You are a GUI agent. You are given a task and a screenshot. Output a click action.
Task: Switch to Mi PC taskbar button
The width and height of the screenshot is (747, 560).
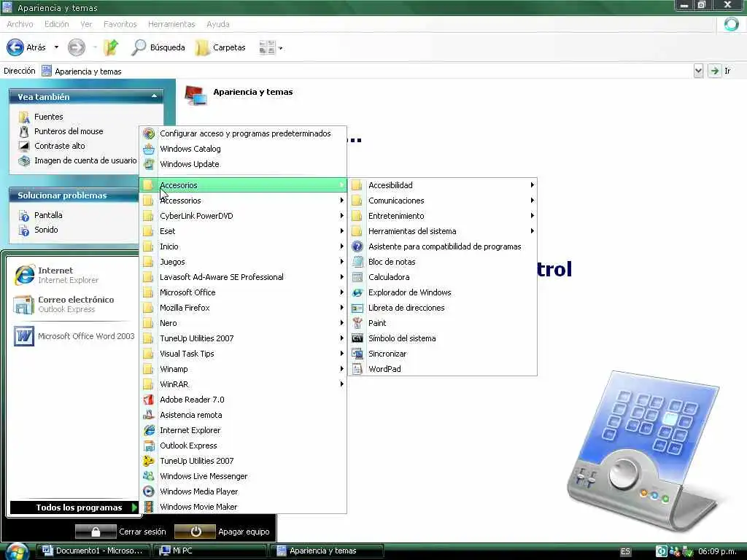209,551
